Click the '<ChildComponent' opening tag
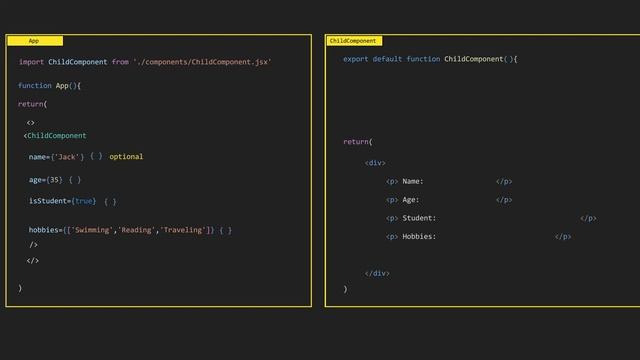Screen dimensions: 640x360 click(x=55, y=136)
